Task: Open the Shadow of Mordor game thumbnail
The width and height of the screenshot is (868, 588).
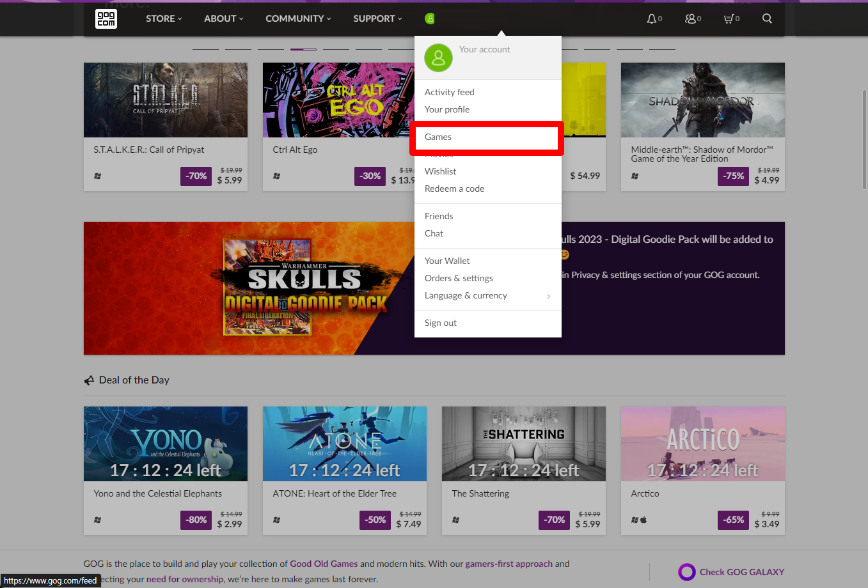Action: [703, 100]
